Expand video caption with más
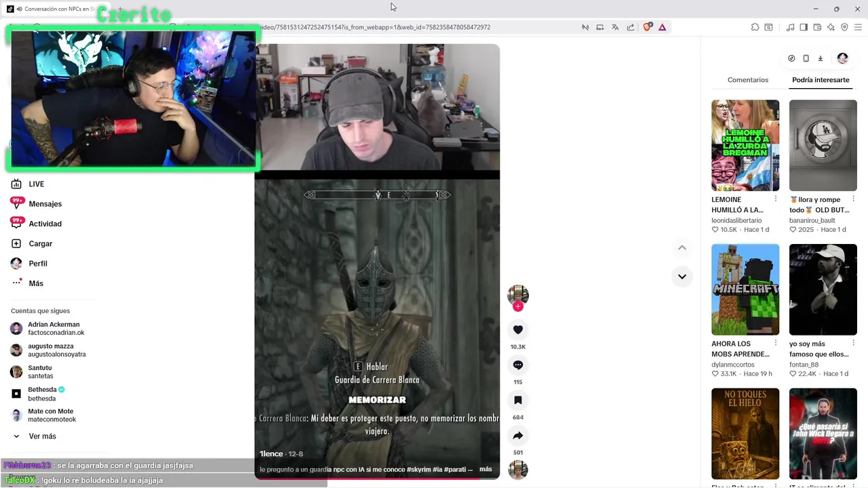 (x=486, y=469)
